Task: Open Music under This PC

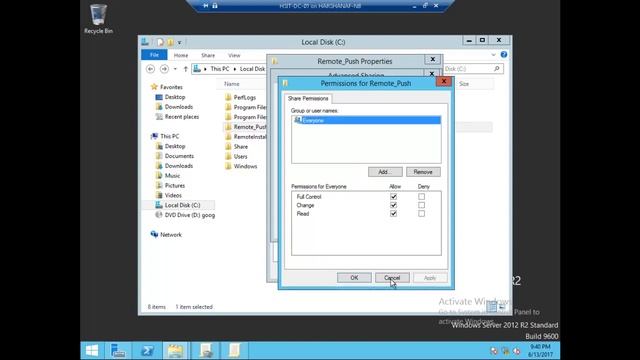Action: pos(172,176)
